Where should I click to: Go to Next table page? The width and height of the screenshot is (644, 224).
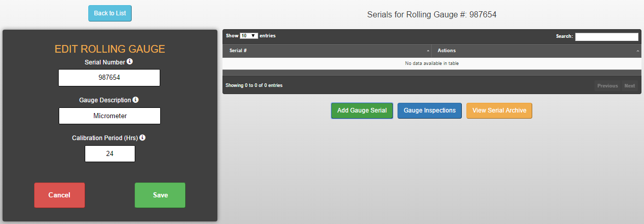pyautogui.click(x=630, y=85)
